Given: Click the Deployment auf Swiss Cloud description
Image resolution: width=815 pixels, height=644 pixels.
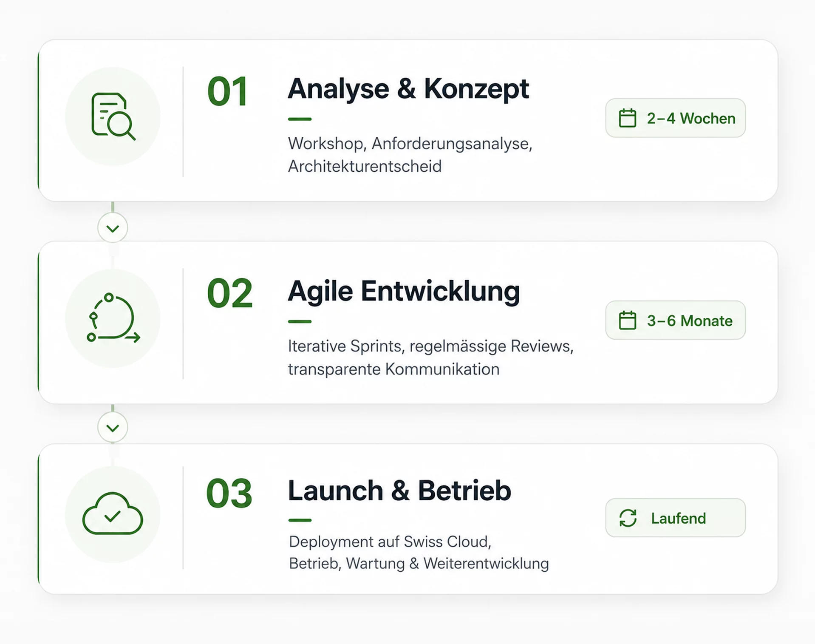Looking at the screenshot, I should click(419, 553).
